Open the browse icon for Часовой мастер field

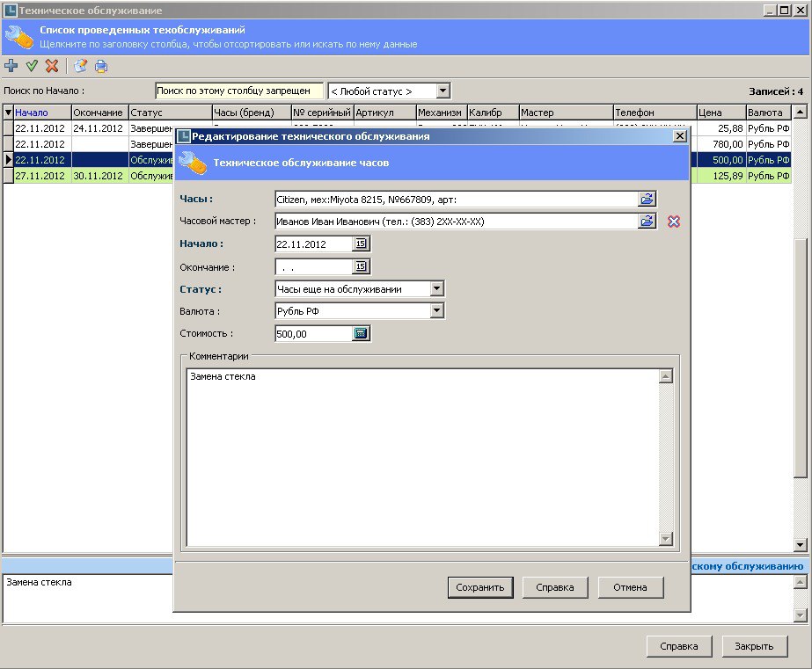647,222
